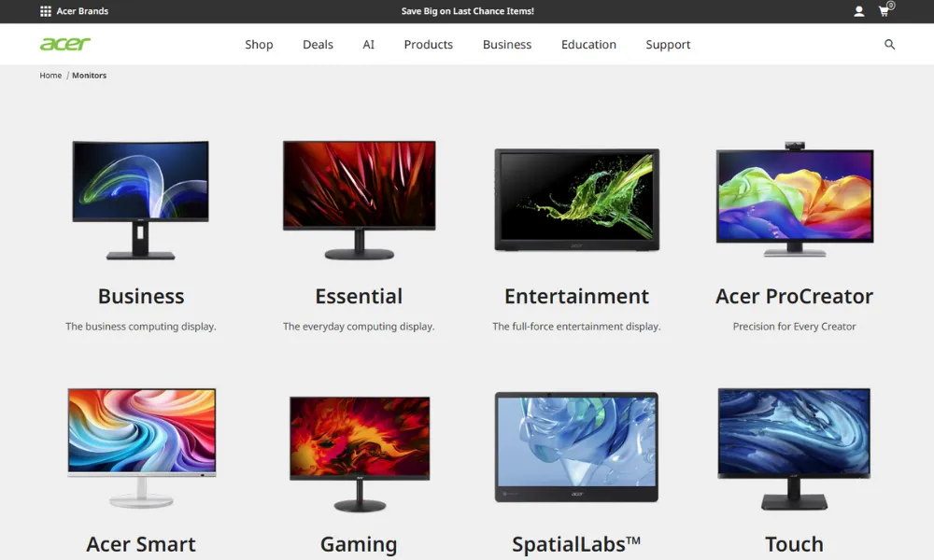Click Save Big on Last Chance Items banner
The width and height of the screenshot is (934, 560).
(467, 11)
